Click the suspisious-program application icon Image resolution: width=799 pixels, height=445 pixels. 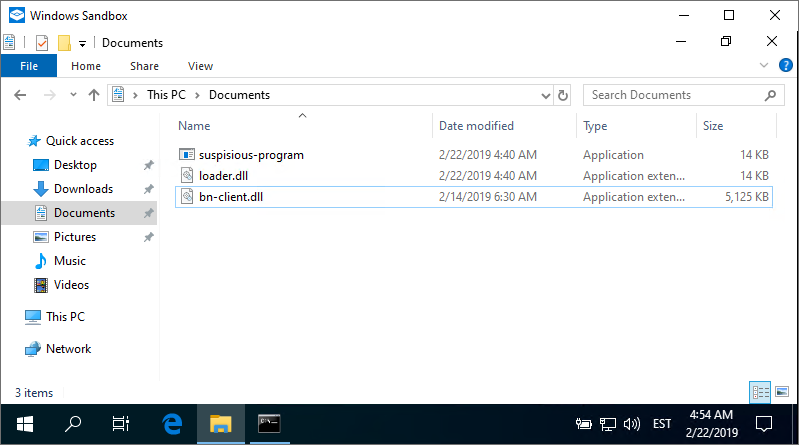187,154
